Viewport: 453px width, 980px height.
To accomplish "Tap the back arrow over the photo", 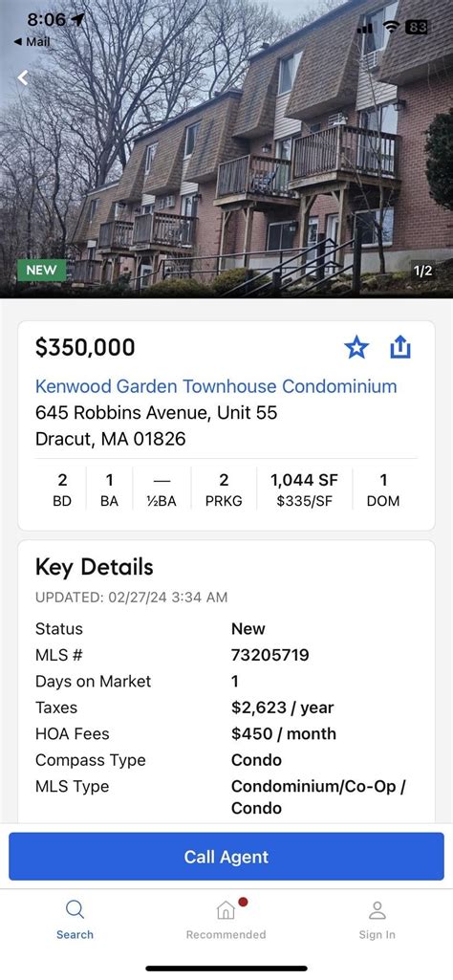I will (x=23, y=77).
